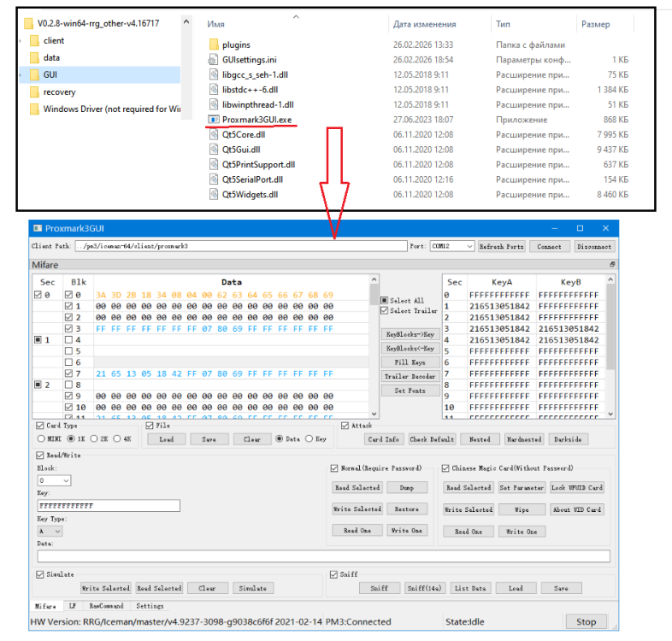This screenshot has width=672, height=641.
Task: Click the Proxmark3GUI title bar app icon
Action: coord(37,229)
